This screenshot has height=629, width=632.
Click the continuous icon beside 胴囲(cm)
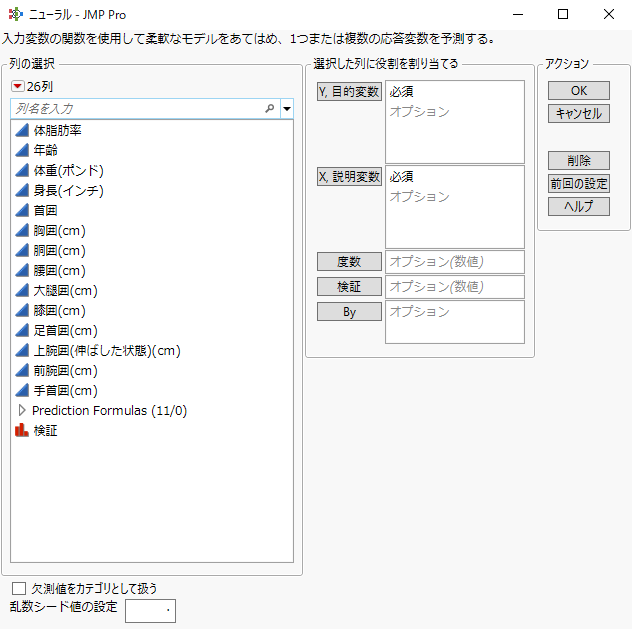pyautogui.click(x=22, y=250)
